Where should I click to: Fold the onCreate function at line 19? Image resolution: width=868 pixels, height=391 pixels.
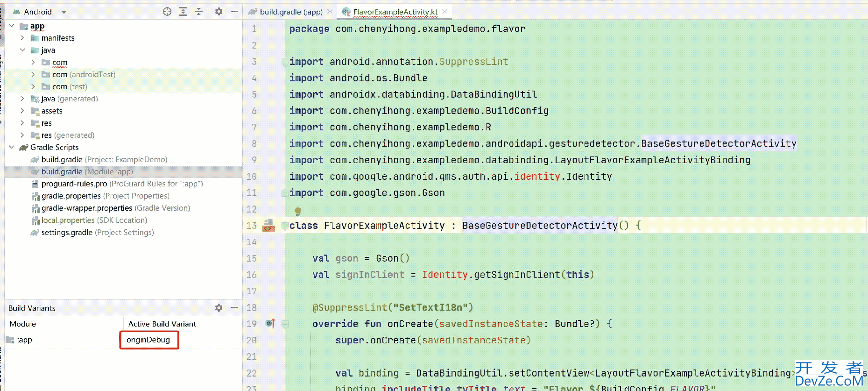click(285, 323)
